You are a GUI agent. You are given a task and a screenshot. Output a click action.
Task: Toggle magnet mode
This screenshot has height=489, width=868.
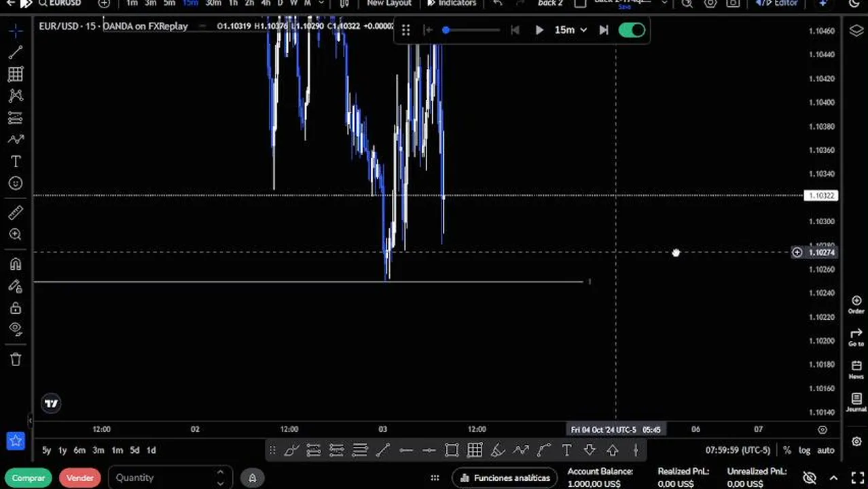(x=16, y=264)
